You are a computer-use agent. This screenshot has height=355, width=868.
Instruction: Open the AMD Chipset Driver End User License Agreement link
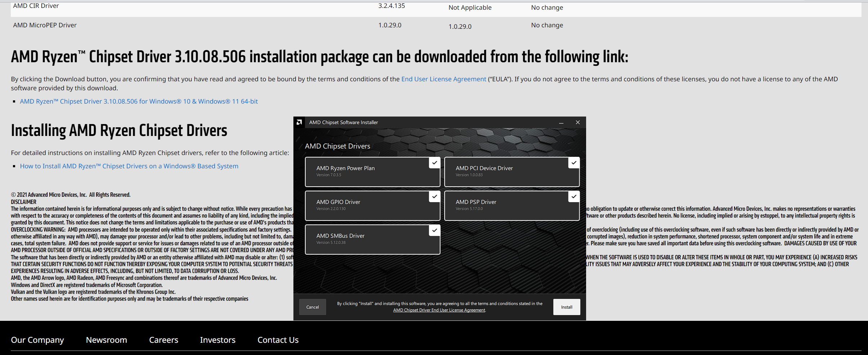pos(439,310)
